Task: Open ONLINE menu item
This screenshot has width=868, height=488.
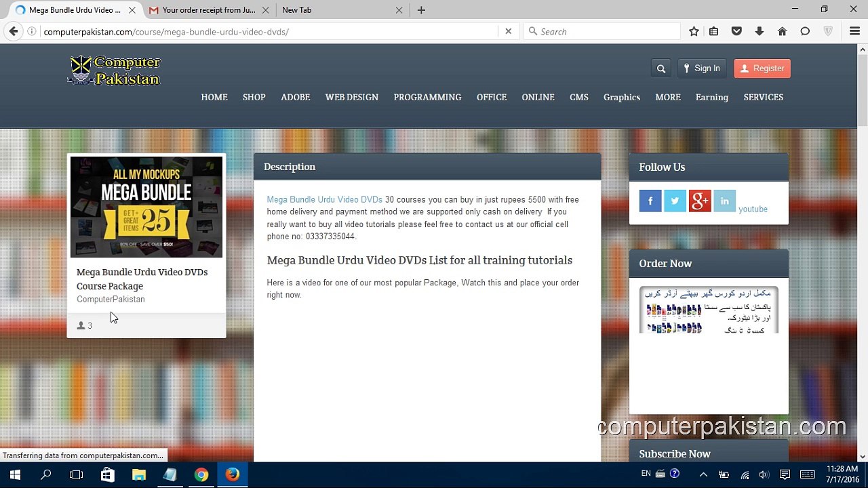Action: coord(538,98)
